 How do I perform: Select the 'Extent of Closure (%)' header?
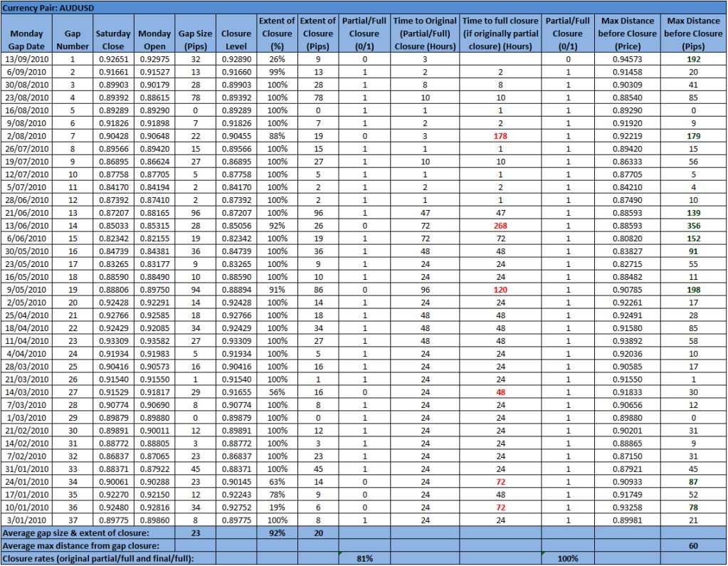[277, 33]
